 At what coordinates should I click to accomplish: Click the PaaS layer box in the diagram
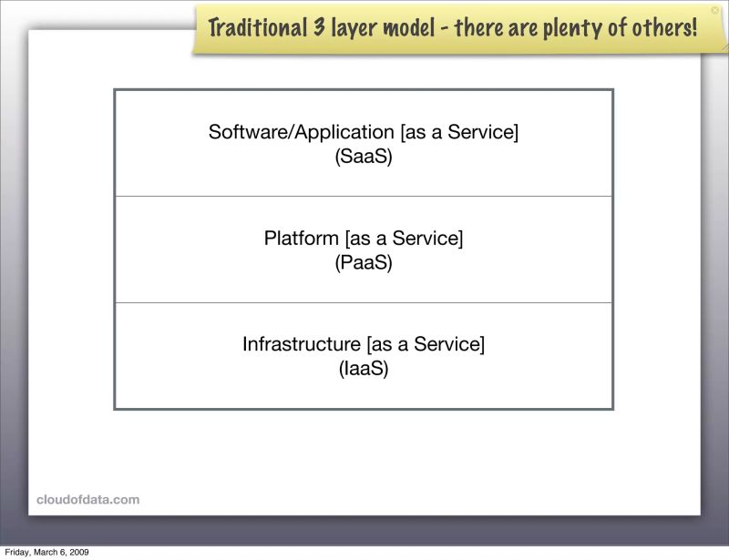pyautogui.click(x=364, y=249)
